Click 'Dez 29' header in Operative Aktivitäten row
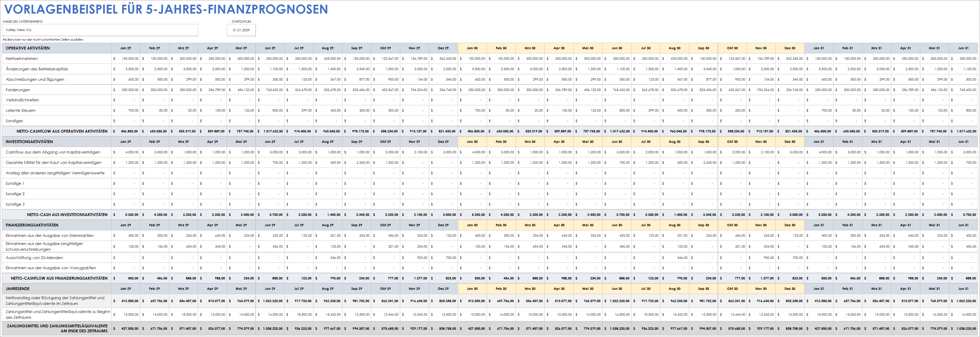The image size is (980, 337). coord(443,48)
